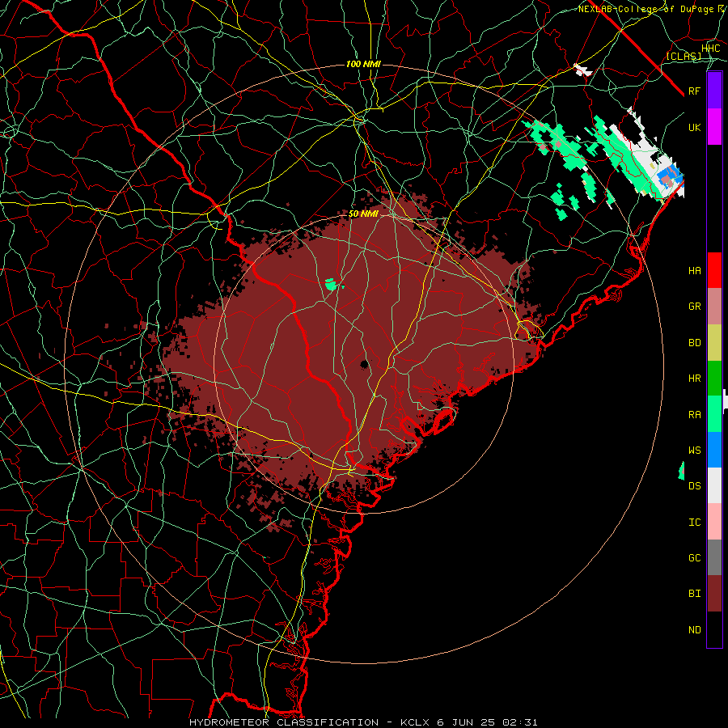Click the "WS" legend label

click(x=695, y=450)
